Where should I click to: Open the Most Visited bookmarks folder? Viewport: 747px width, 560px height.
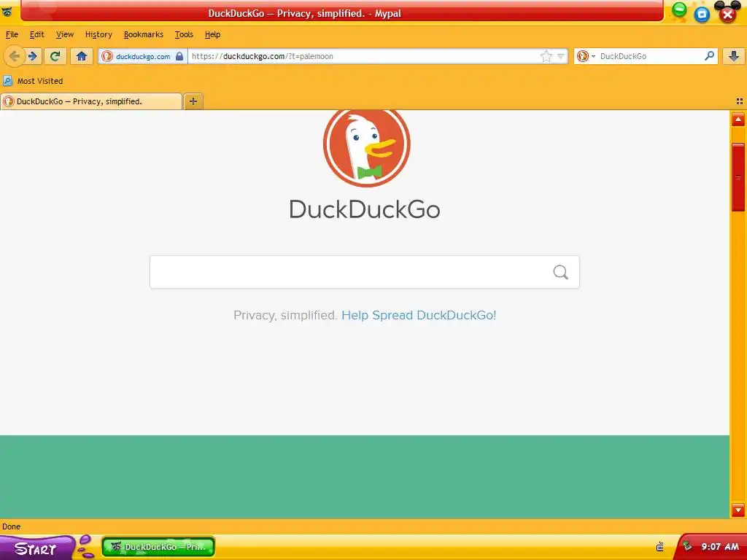pos(34,81)
